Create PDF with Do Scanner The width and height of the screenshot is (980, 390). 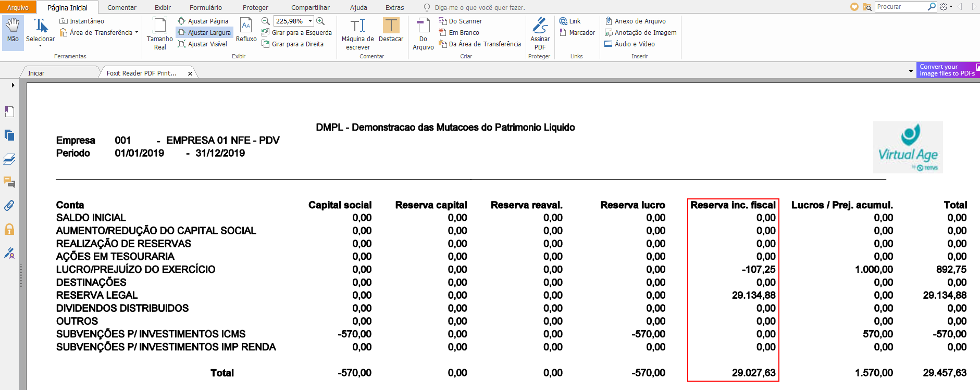tap(461, 21)
